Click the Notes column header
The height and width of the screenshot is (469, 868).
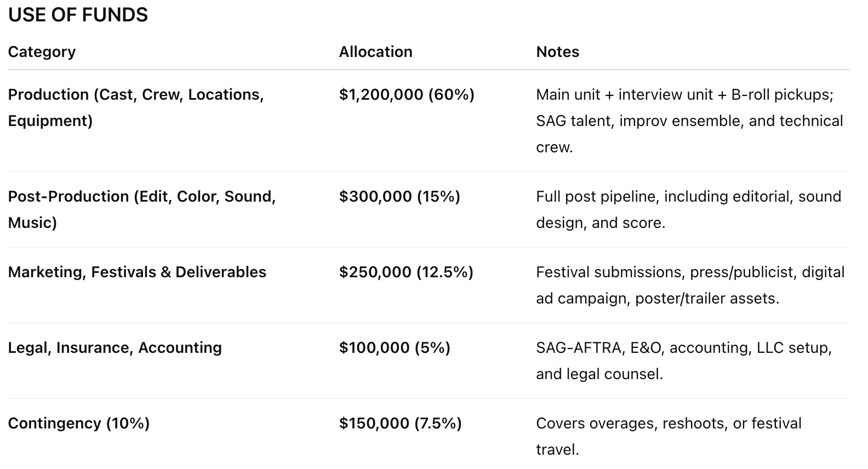tap(557, 52)
